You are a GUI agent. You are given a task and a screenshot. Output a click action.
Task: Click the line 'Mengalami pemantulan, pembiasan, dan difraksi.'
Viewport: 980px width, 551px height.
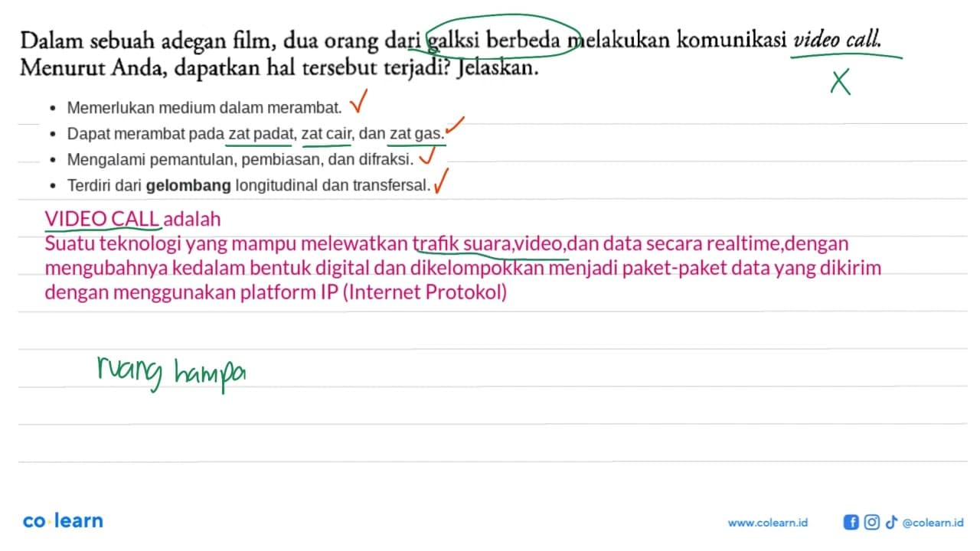(x=240, y=159)
